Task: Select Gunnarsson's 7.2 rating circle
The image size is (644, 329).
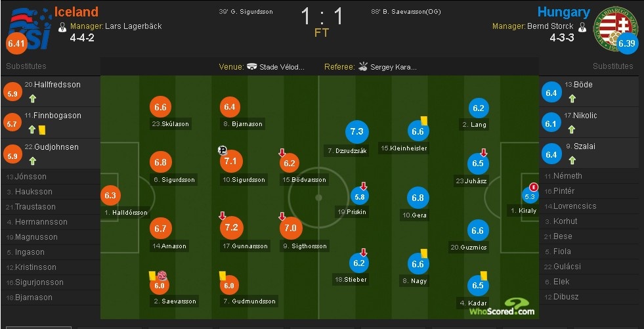Action: coord(231,227)
